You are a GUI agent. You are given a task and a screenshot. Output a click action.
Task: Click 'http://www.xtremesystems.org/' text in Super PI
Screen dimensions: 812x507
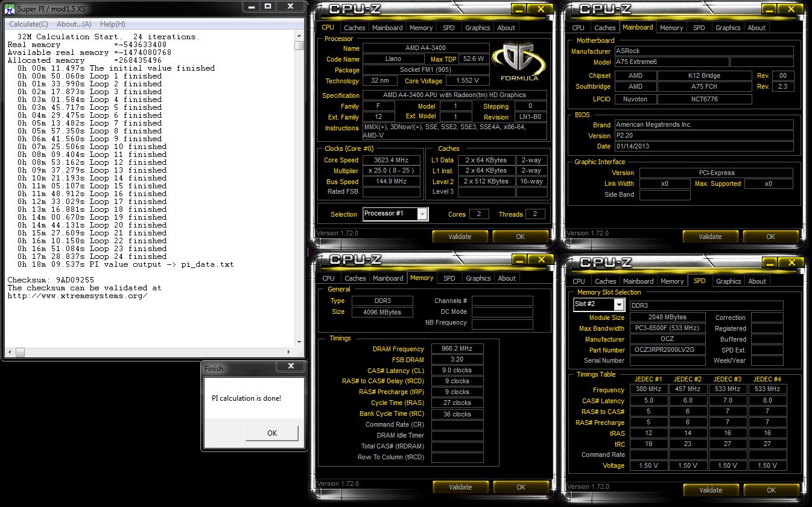coord(77,296)
